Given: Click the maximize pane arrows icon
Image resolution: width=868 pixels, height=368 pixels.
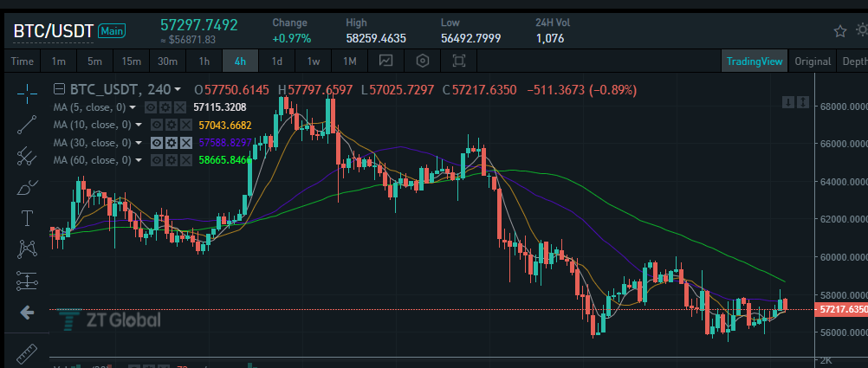Looking at the screenshot, I should [x=803, y=102].
